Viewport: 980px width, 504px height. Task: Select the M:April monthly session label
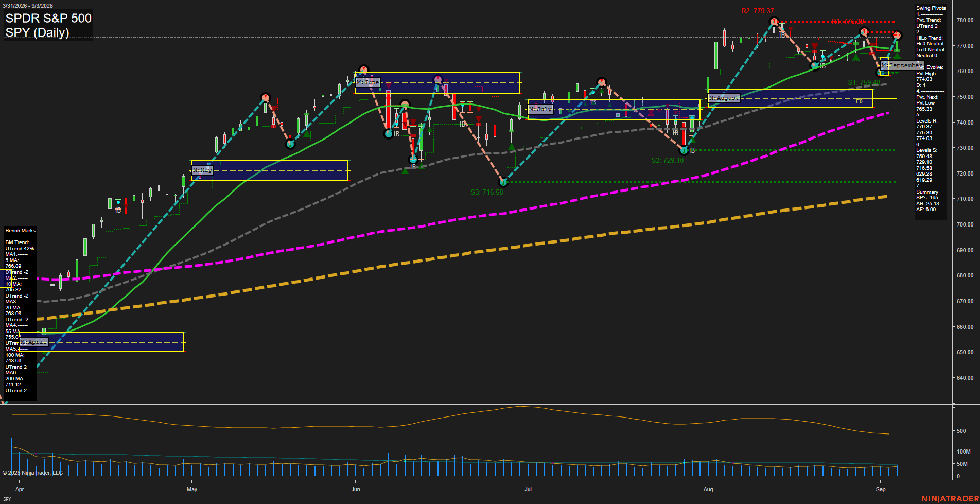point(33,342)
